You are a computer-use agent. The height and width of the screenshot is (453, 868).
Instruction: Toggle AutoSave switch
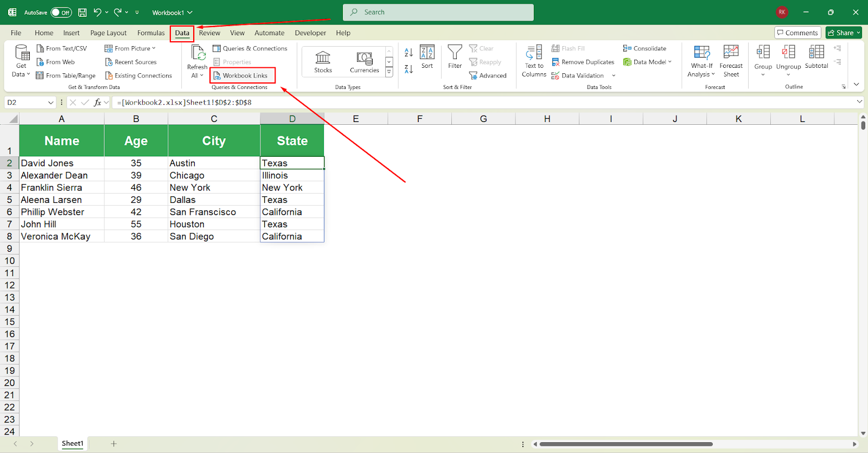click(61, 12)
